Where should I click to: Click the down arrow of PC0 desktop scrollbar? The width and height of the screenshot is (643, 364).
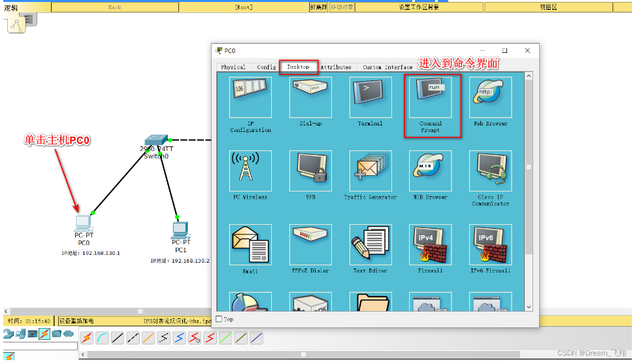coord(529,306)
